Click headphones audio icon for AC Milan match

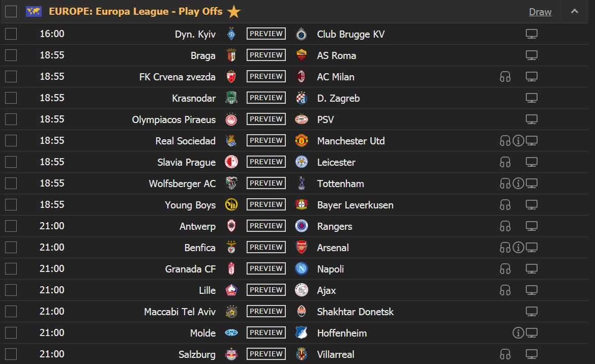505,77
